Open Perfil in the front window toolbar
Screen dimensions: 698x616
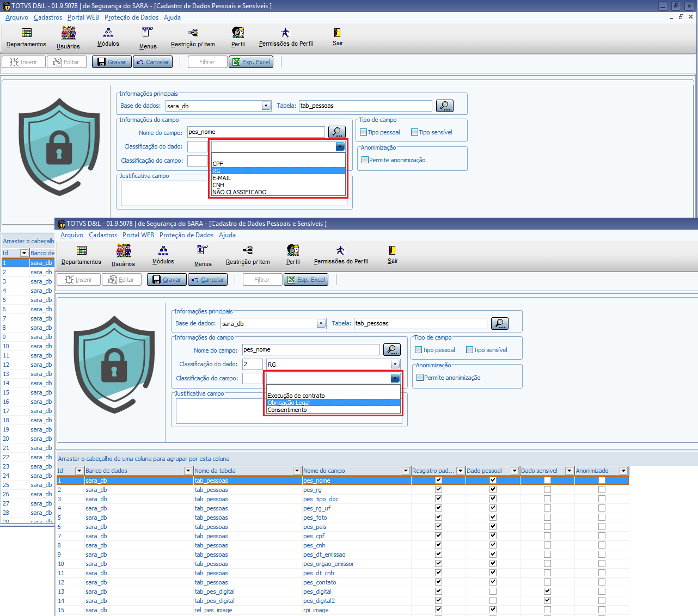tap(293, 255)
